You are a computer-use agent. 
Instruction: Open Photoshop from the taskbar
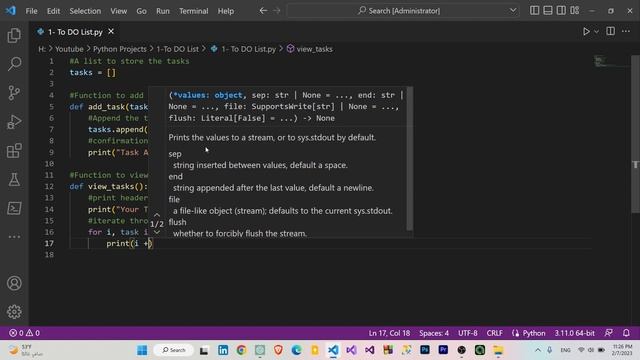point(425,350)
